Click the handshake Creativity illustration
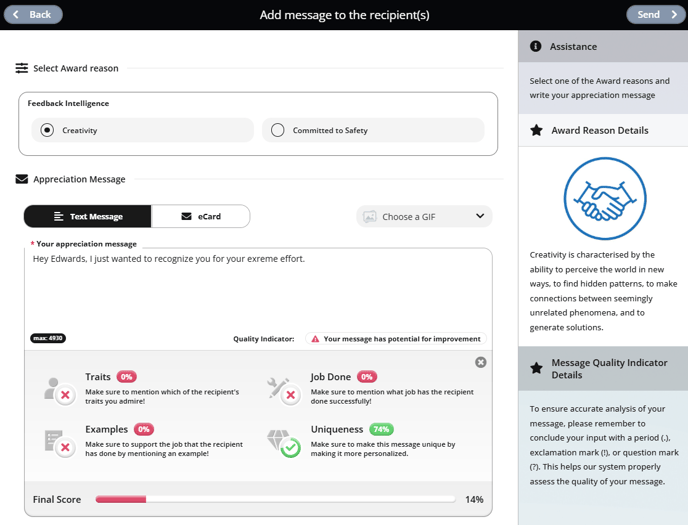This screenshot has width=688, height=525. [x=605, y=199]
